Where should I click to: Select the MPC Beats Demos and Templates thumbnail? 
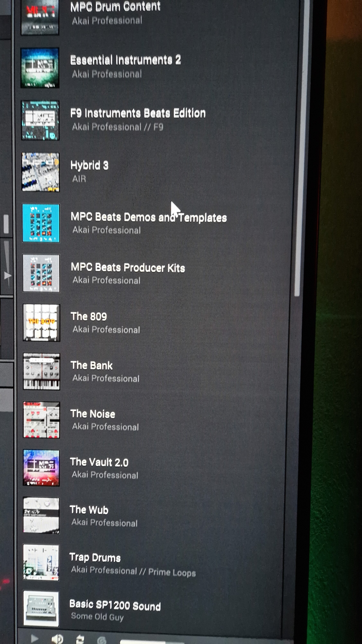click(41, 223)
